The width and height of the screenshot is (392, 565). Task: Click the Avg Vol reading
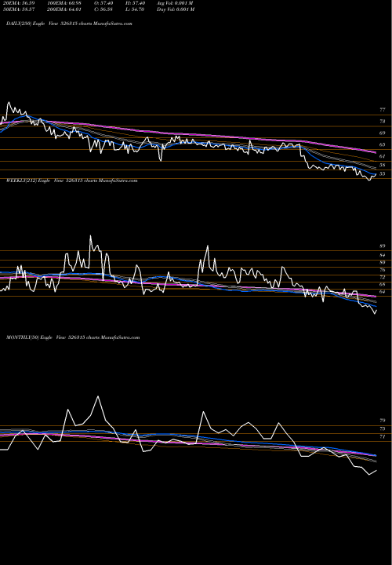coord(175,3)
